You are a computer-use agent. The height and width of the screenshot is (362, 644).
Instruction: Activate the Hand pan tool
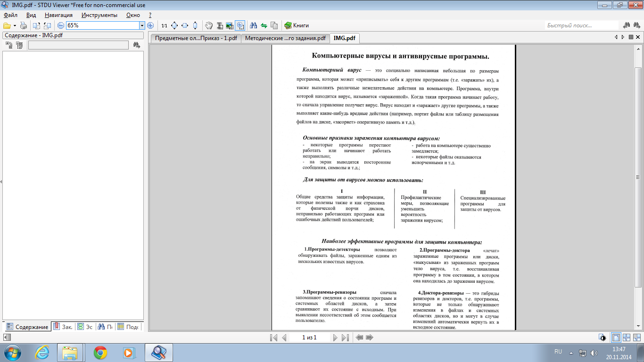click(209, 25)
